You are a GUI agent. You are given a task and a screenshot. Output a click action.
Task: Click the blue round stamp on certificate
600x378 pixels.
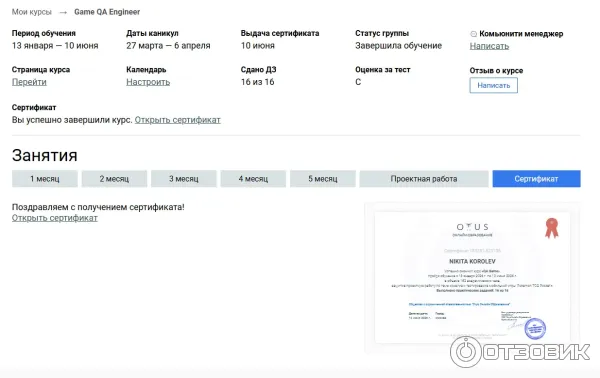coord(535,329)
